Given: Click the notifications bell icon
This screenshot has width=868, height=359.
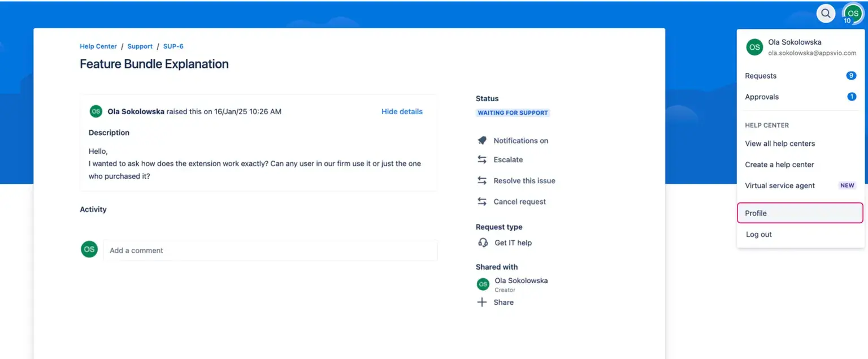Looking at the screenshot, I should pos(482,141).
